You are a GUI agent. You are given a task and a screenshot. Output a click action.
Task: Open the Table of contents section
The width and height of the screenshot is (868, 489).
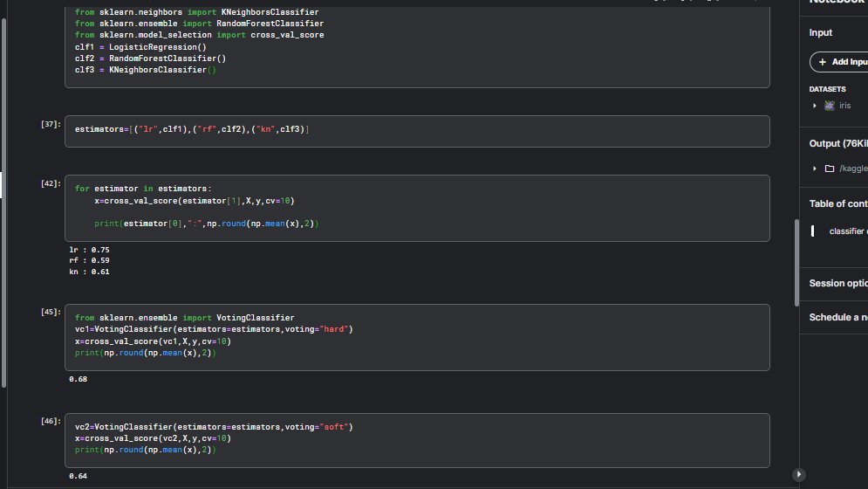838,203
